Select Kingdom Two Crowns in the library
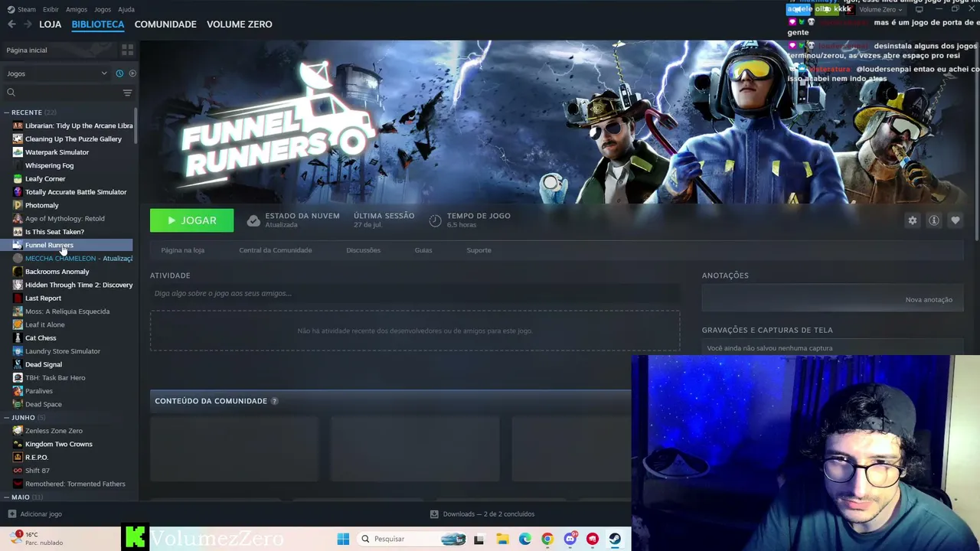Viewport: 980px width, 551px height. click(x=59, y=445)
